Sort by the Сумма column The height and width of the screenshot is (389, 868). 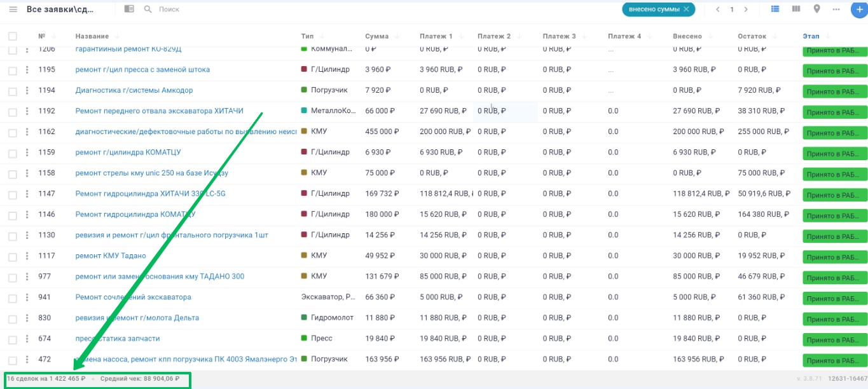click(376, 36)
